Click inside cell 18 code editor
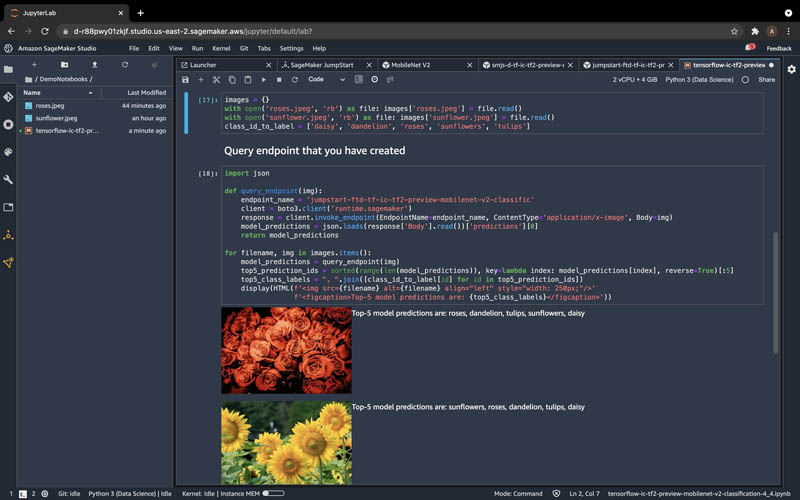Screen dimensions: 800x500 (492, 235)
